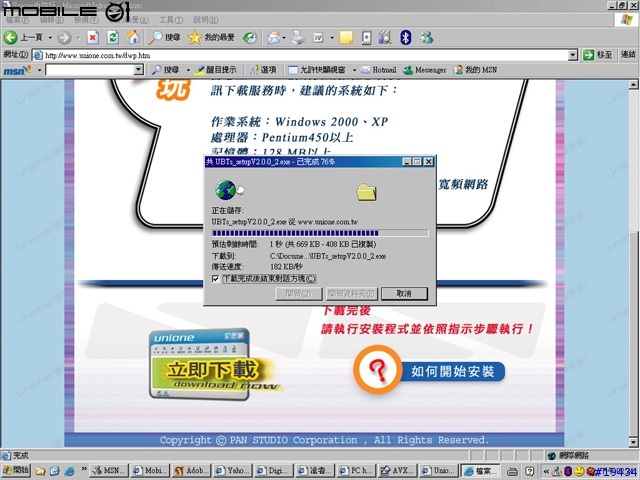The image size is (640, 480).
Task: Click the how to start installation button
Action: pos(429,371)
